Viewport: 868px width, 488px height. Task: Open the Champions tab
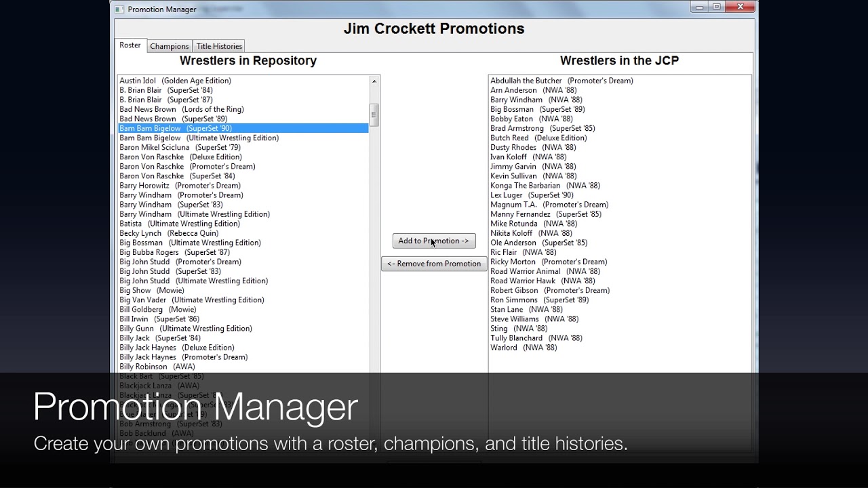point(170,46)
